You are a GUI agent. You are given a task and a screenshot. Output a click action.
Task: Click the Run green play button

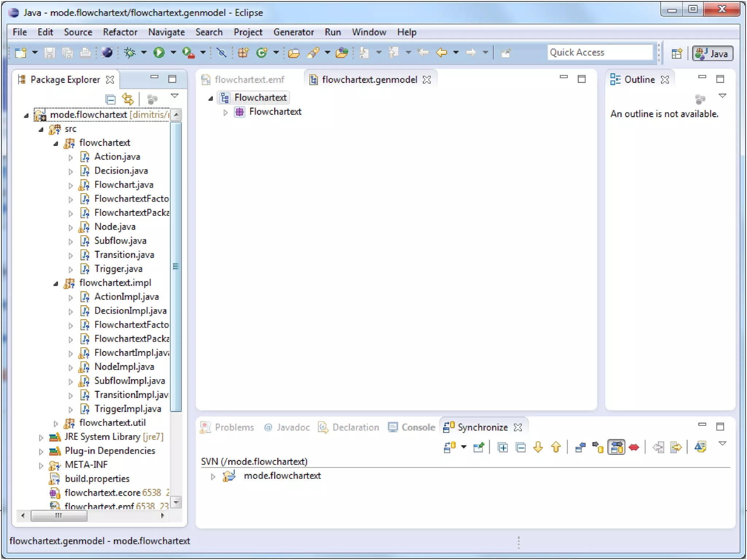159,52
